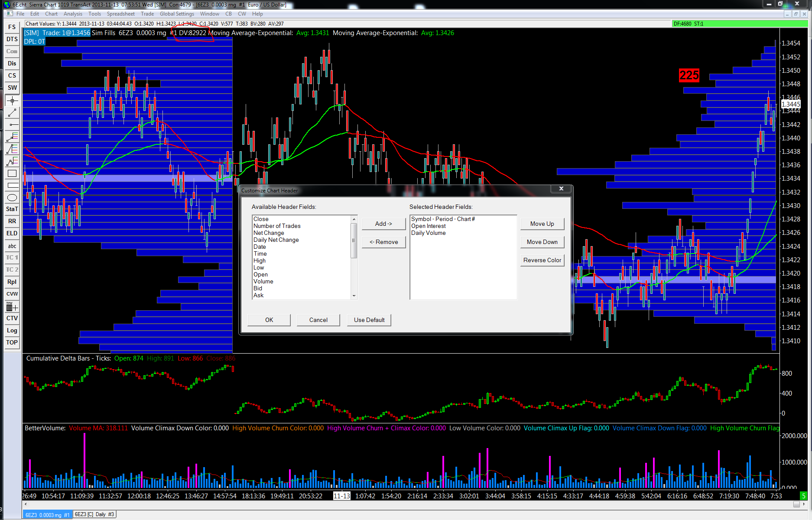The height and width of the screenshot is (520, 812).
Task: Select the crosshair chart values tool
Action: pyautogui.click(x=12, y=101)
